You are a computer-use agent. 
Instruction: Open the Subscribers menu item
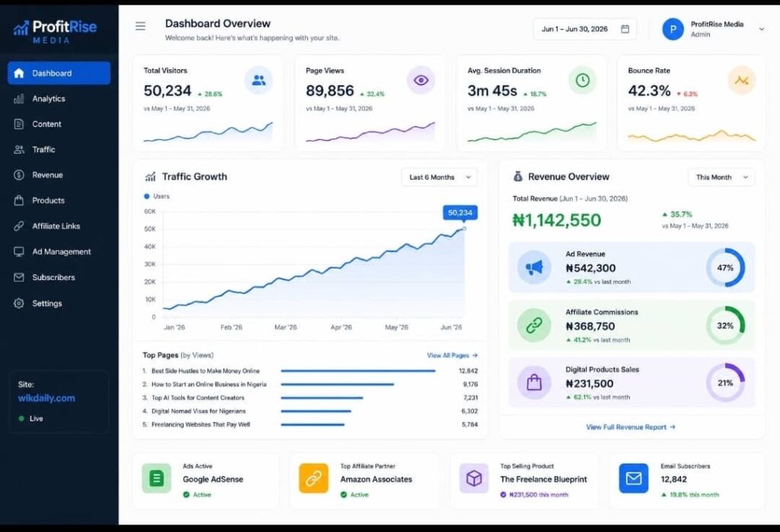(59, 278)
